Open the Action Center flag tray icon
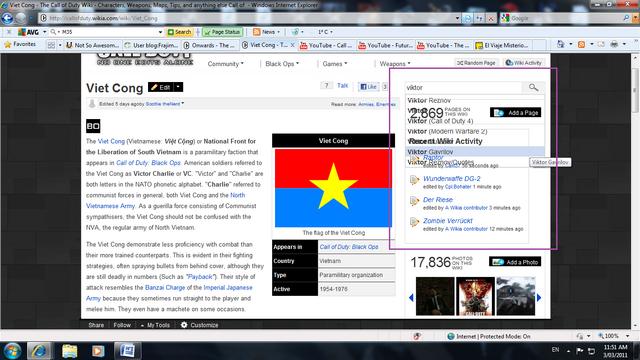The height and width of the screenshot is (360, 640). point(580,351)
